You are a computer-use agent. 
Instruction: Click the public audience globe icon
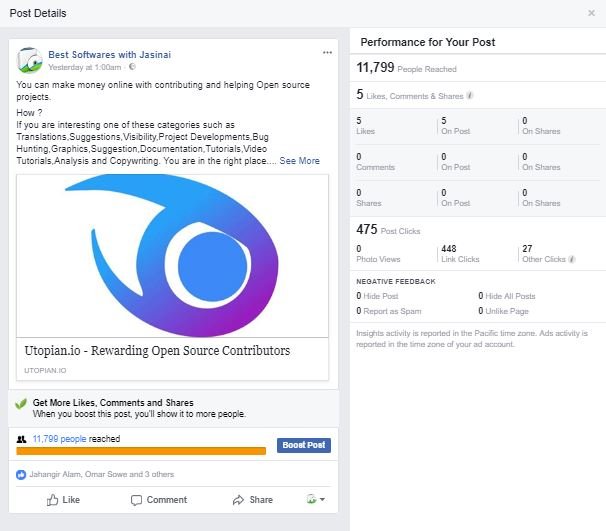coord(132,67)
